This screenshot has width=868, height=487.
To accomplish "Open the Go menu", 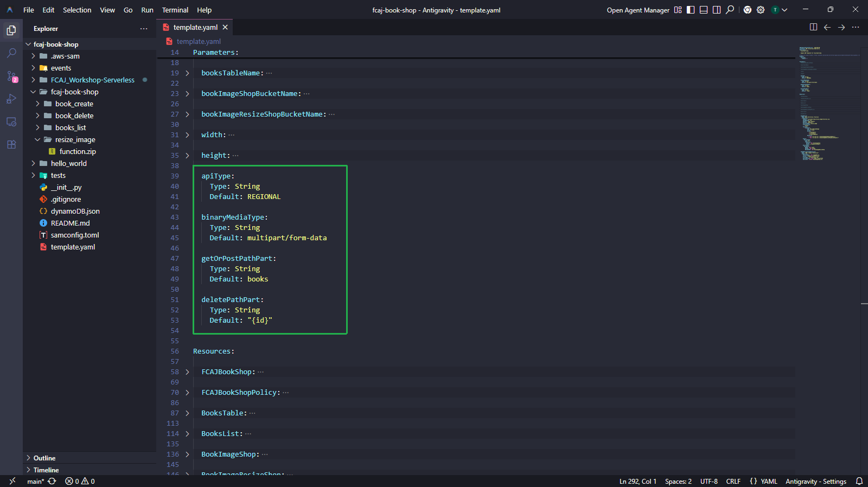I will [128, 10].
